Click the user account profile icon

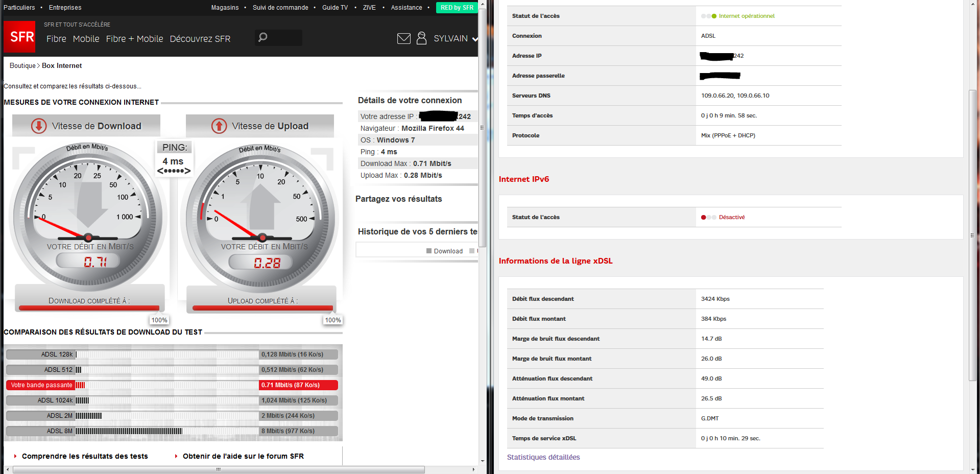421,38
